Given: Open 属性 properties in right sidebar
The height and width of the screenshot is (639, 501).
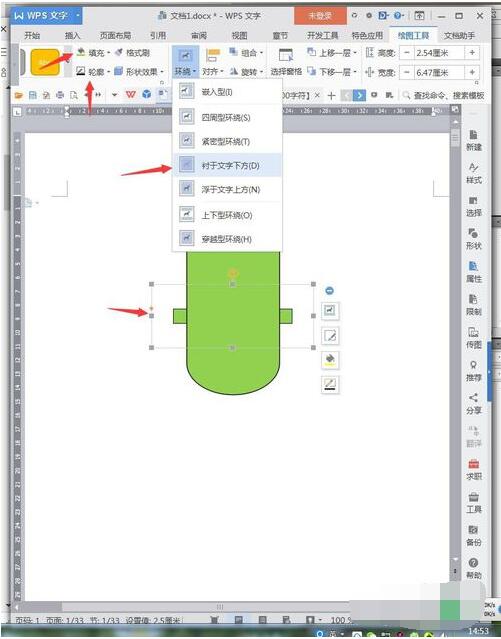Looking at the screenshot, I should click(474, 272).
